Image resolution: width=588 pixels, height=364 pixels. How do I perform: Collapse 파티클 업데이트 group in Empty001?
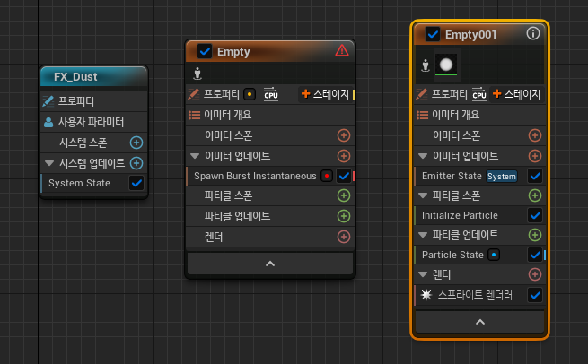tap(423, 235)
